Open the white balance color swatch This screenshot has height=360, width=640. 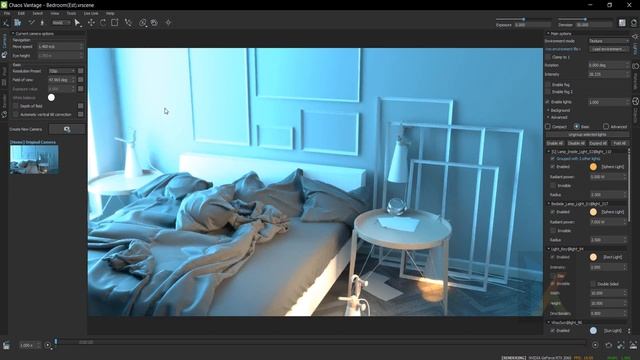[51, 97]
